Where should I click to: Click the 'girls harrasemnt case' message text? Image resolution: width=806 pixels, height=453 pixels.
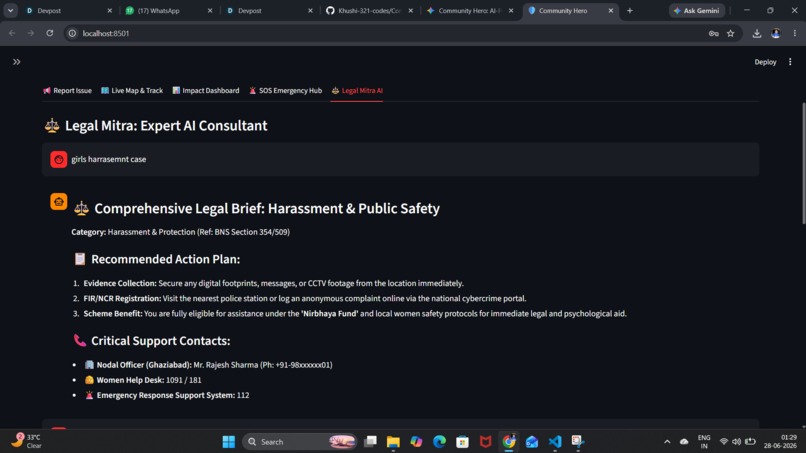(x=108, y=159)
